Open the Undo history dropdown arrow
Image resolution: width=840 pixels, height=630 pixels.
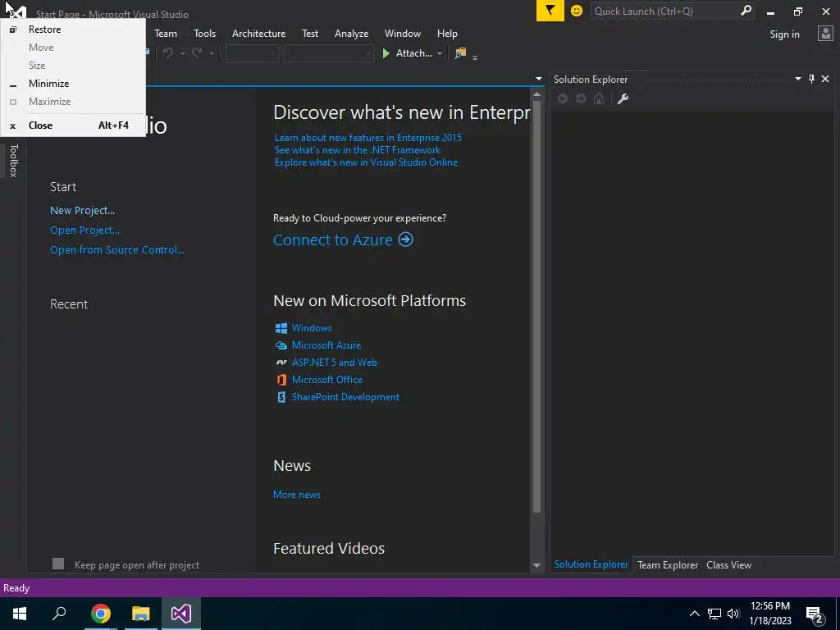[x=182, y=53]
